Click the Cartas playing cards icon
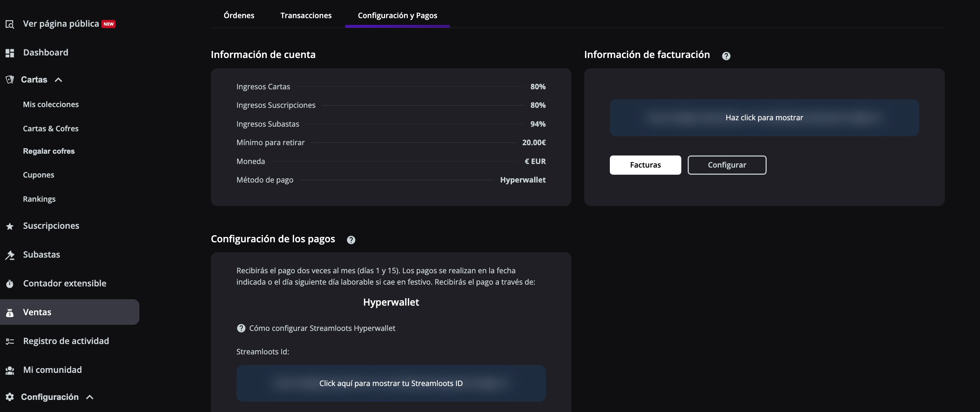Viewport: 980px width, 412px height. tap(10, 80)
